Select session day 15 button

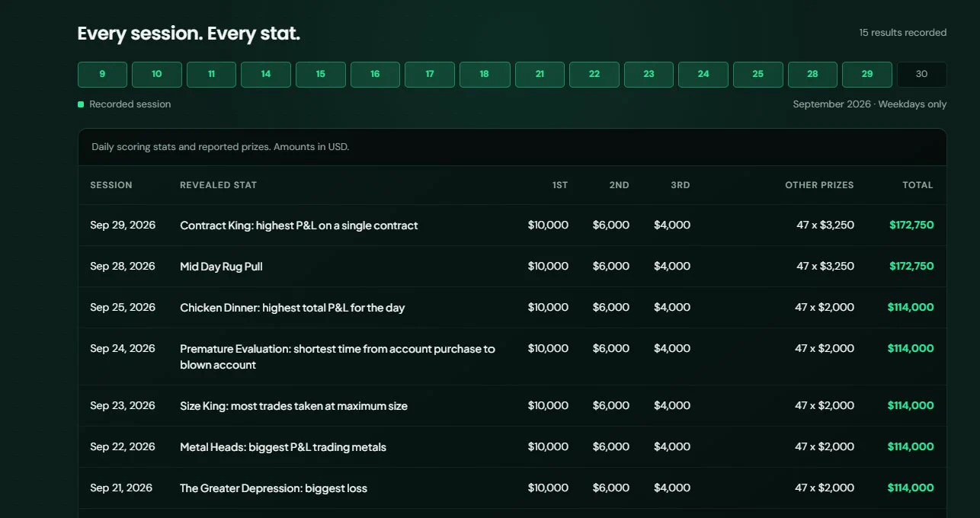point(321,75)
